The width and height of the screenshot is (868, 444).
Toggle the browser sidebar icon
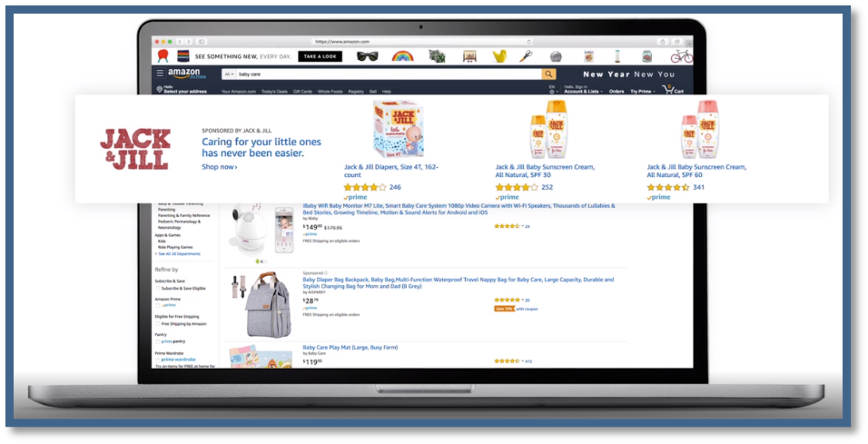(x=202, y=42)
